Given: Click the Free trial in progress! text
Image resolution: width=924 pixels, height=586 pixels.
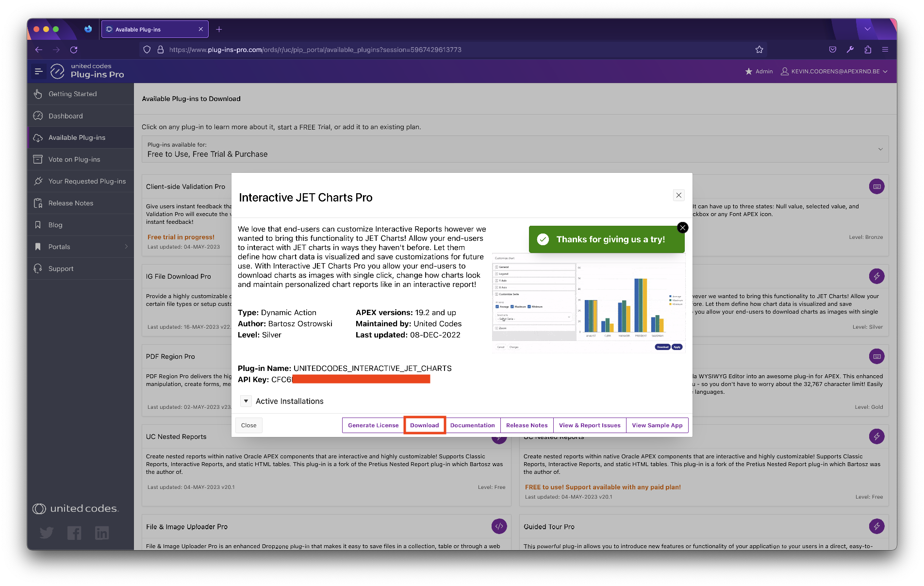Looking at the screenshot, I should pyautogui.click(x=181, y=237).
